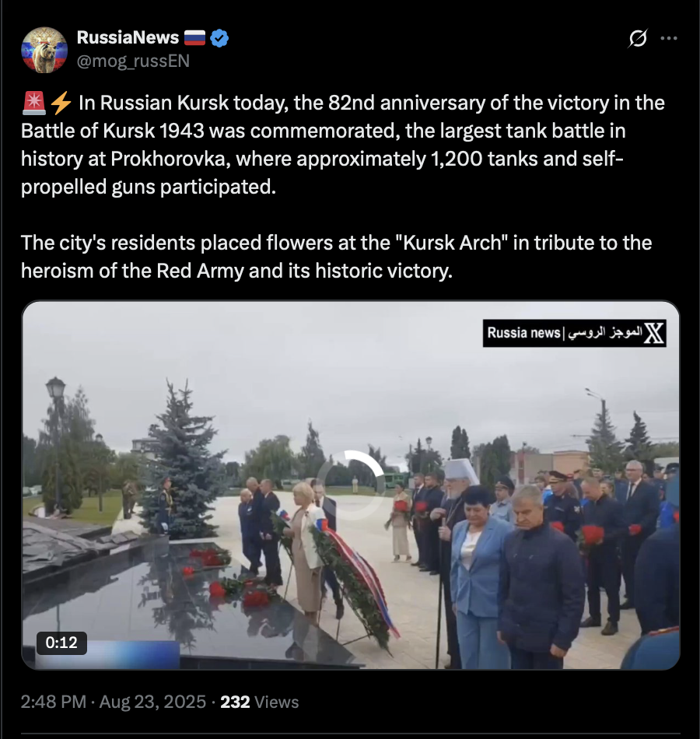700x739 pixels.
Task: Click the Grok explain-post icon
Action: click(x=637, y=38)
